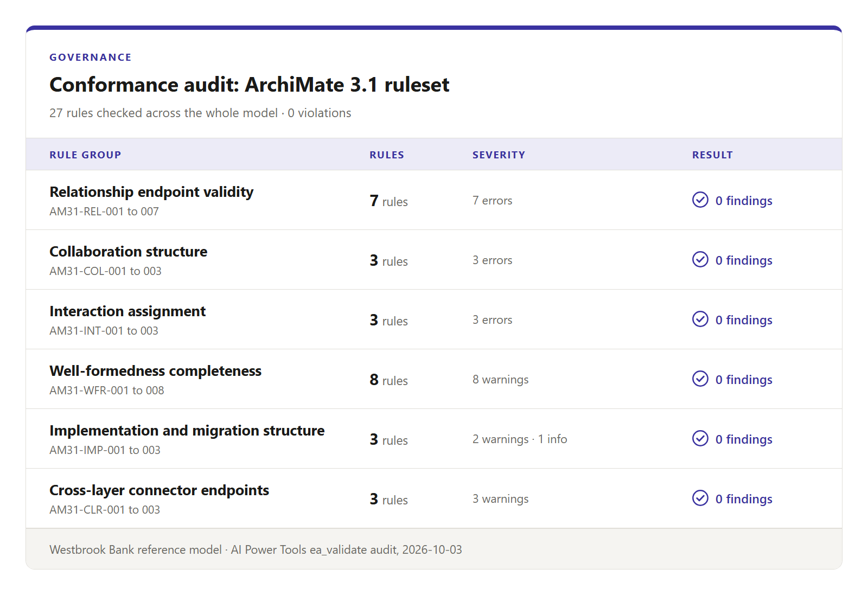This screenshot has height=595, width=868.
Task: Click rule ID range 'AM31-CLR-001 to 003'
Action: point(105,510)
